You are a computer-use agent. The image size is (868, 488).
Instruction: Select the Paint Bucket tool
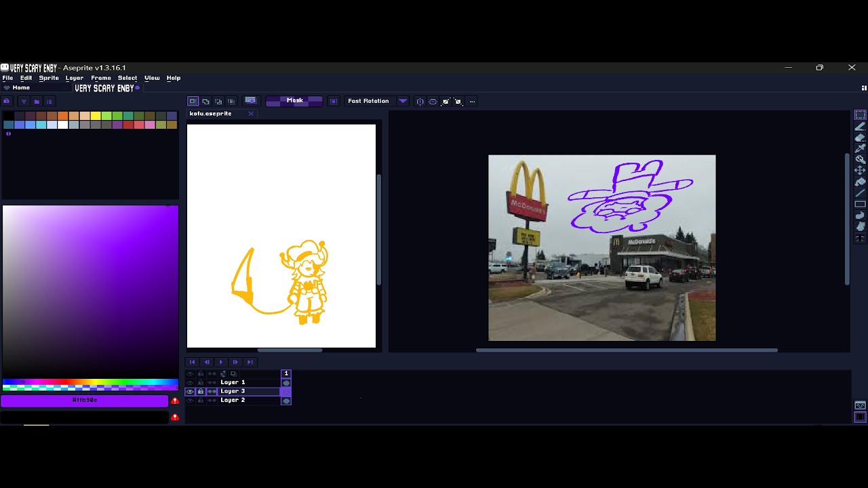(x=860, y=182)
